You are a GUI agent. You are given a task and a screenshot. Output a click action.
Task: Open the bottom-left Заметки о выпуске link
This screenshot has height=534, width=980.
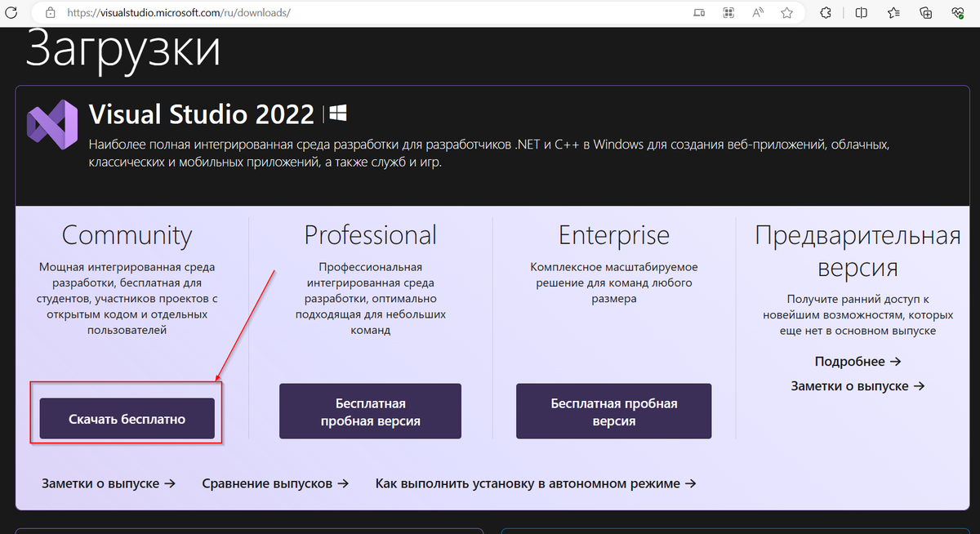click(x=109, y=483)
